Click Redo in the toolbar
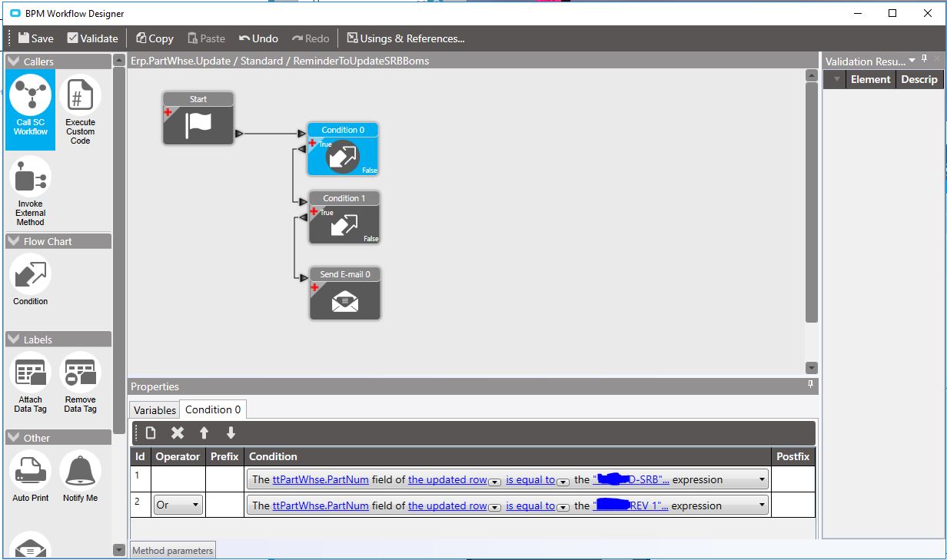The width and height of the screenshot is (947, 560). 311,38
